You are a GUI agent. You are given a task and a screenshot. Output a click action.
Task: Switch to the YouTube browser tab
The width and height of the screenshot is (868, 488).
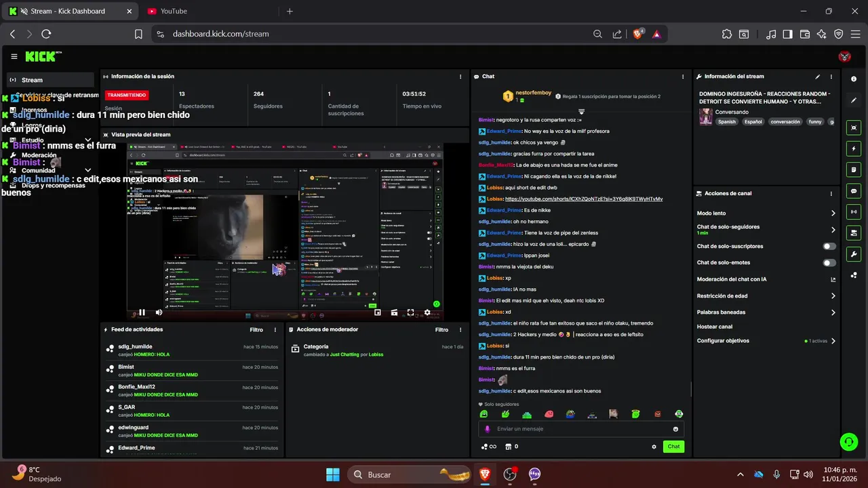tap(174, 11)
